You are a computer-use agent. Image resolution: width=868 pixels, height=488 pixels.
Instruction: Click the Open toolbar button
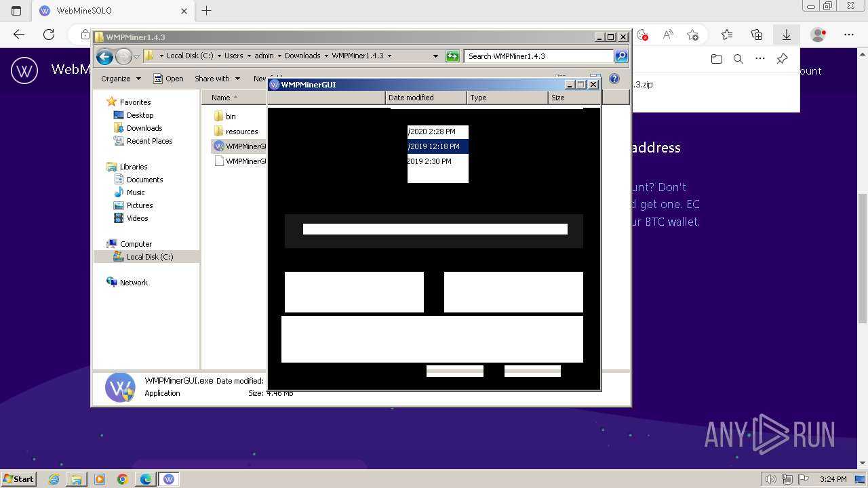pyautogui.click(x=168, y=79)
